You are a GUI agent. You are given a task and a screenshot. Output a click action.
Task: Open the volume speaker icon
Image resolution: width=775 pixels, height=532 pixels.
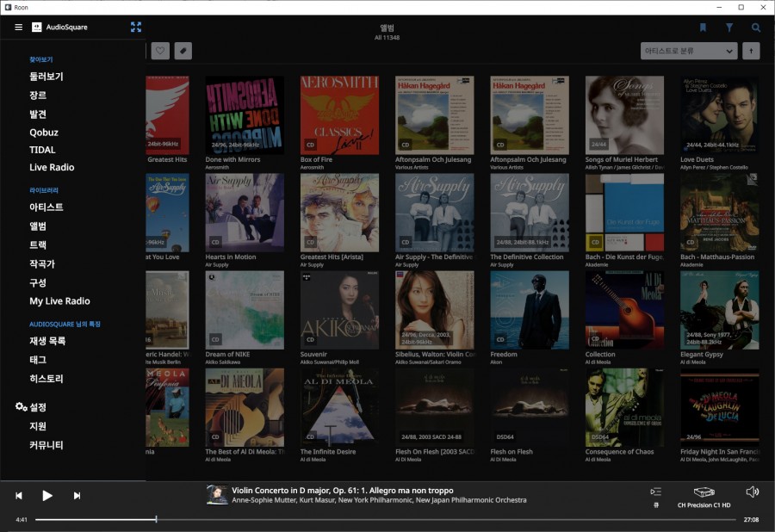pos(752,492)
